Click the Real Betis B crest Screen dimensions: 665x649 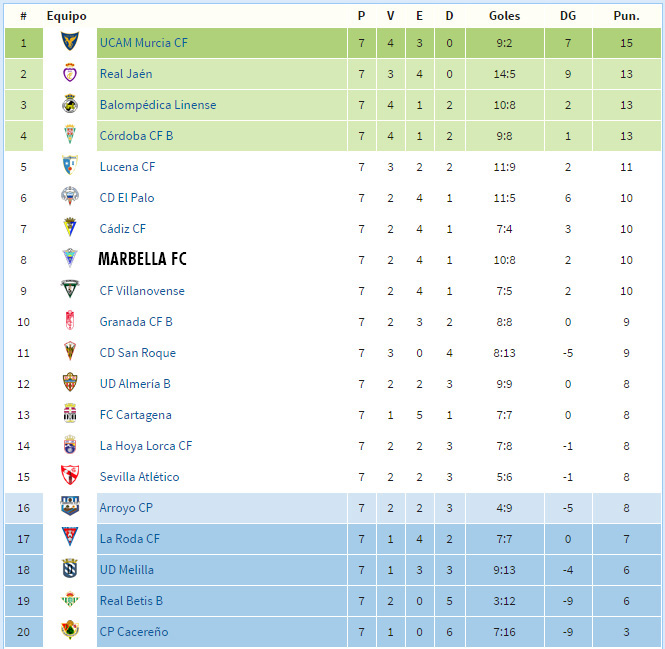tap(70, 599)
